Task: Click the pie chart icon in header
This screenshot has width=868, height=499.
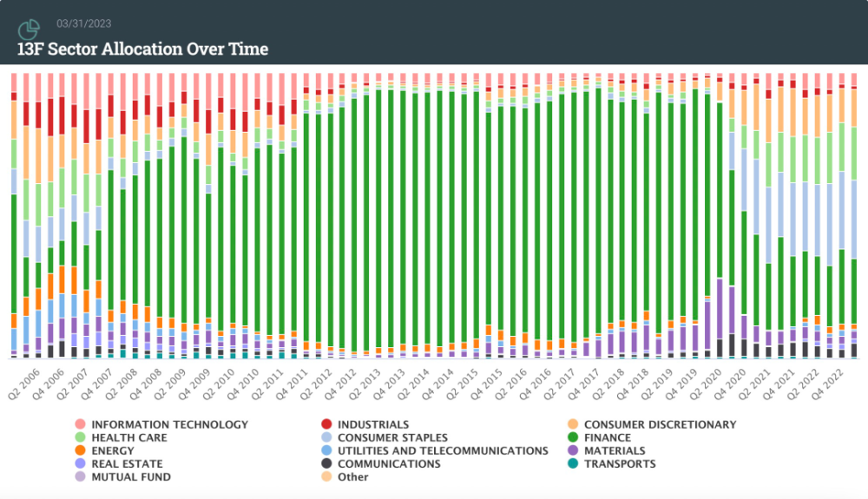Action: point(30,31)
